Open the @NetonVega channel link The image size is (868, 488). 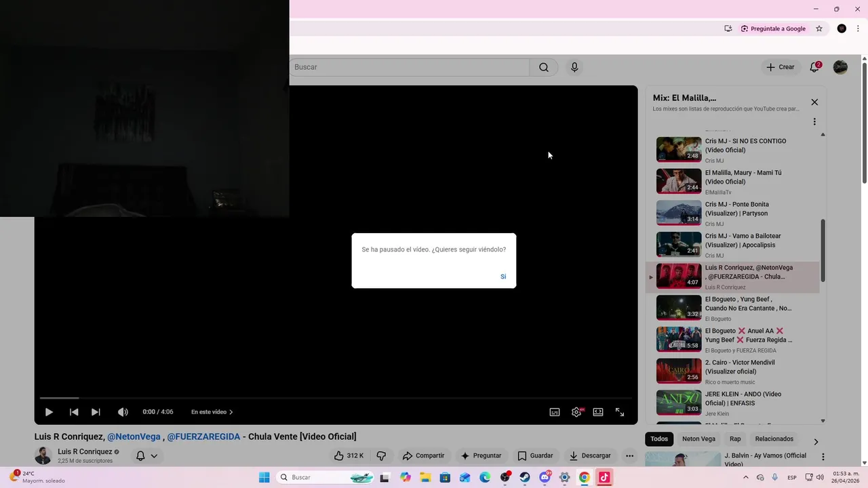click(x=134, y=436)
